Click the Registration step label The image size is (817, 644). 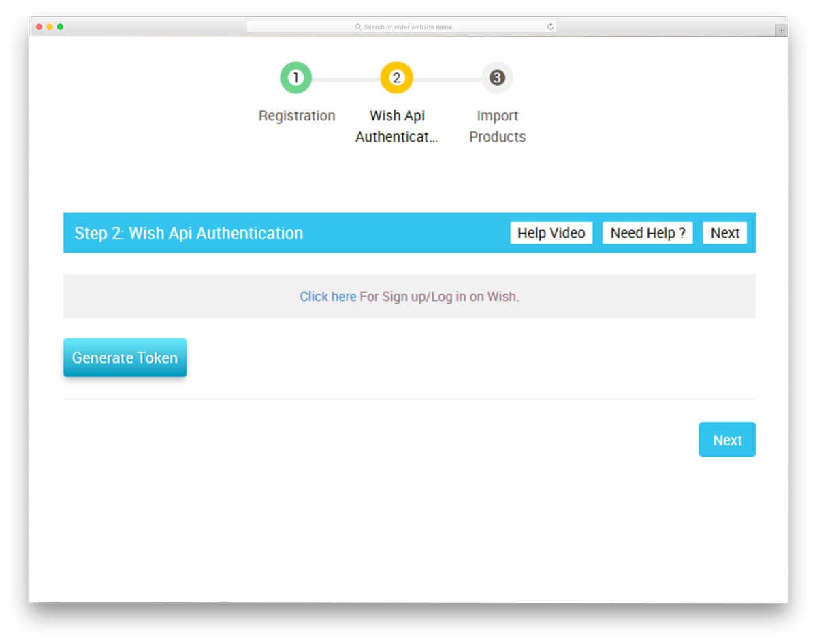coord(297,116)
